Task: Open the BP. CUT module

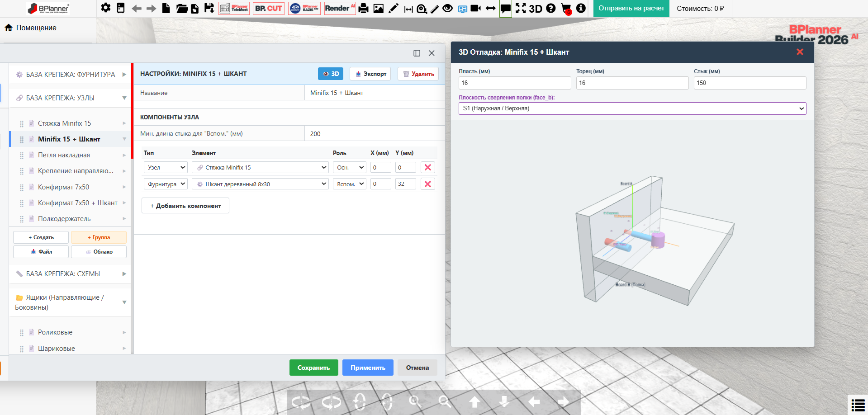Action: click(x=269, y=8)
